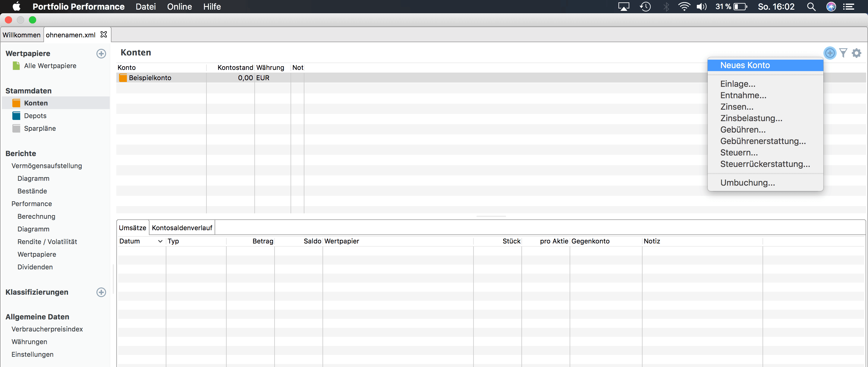Screen dimensions: 868x367
Task: Open the Siri icon in menu bar
Action: [x=831, y=6]
